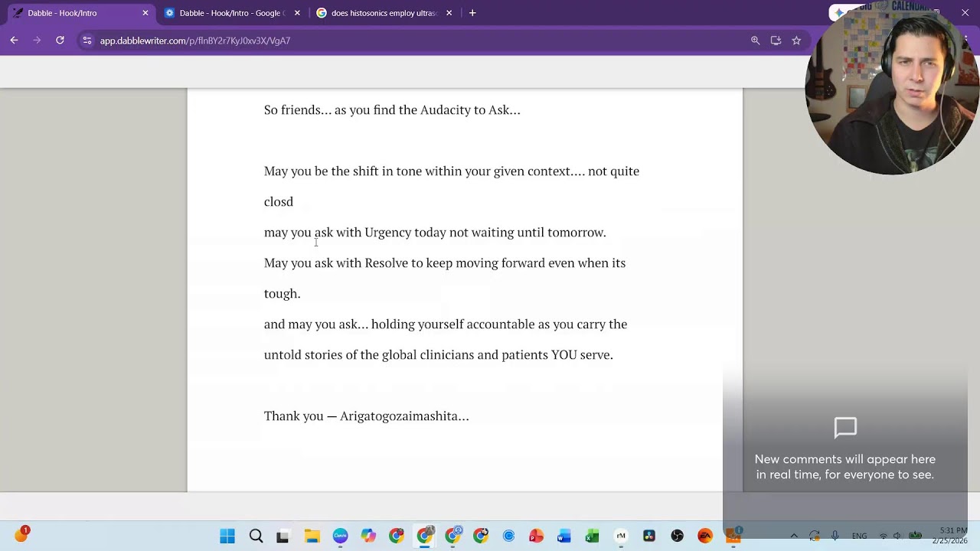The height and width of the screenshot is (551, 980).
Task: Open OBS Studio from the taskbar
Action: (677, 536)
